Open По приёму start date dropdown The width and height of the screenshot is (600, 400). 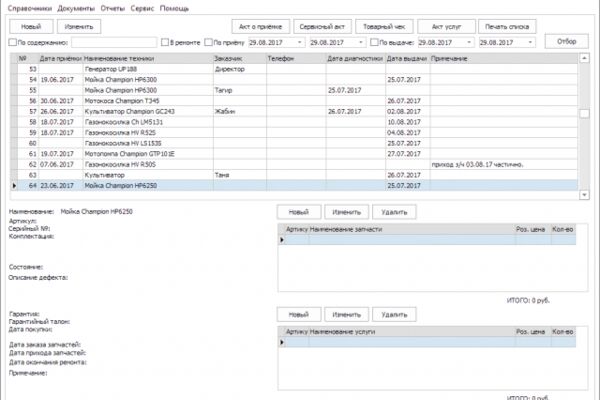(300, 42)
